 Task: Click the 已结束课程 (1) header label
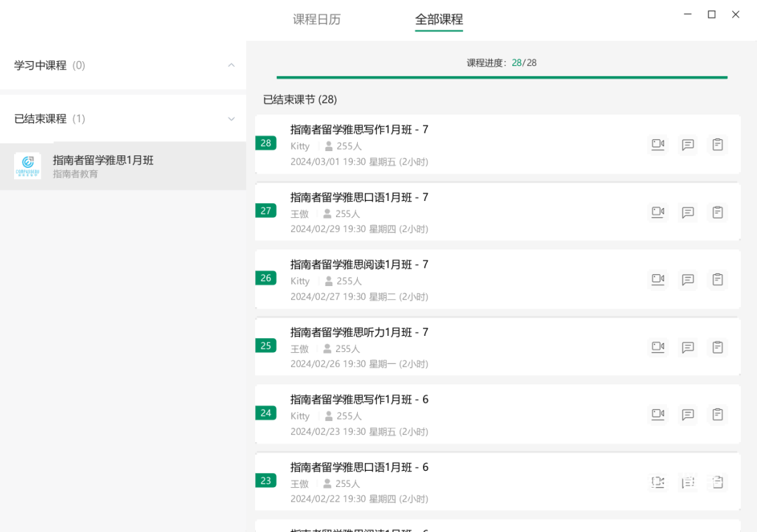(x=49, y=119)
